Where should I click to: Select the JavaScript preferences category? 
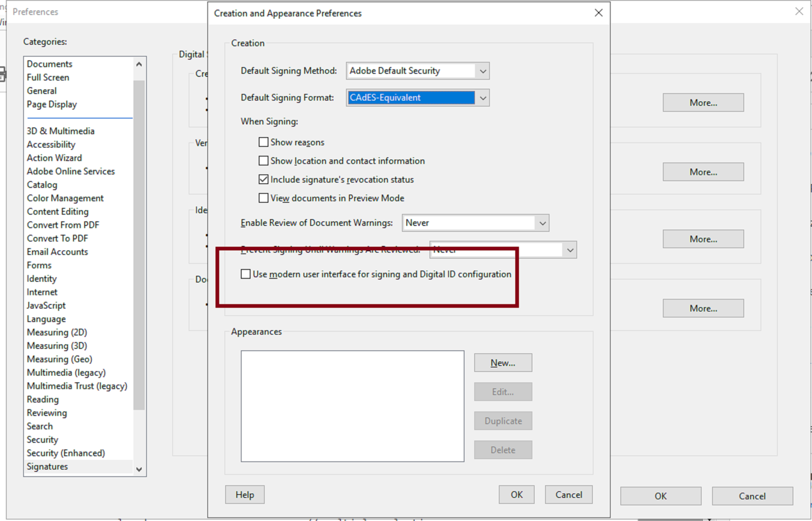click(46, 305)
